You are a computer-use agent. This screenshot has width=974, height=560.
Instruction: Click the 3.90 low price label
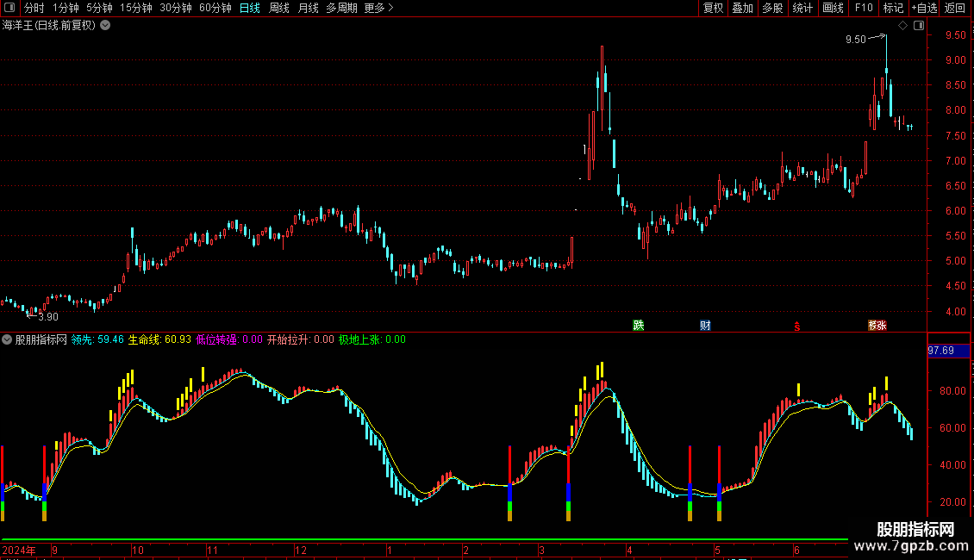click(48, 317)
